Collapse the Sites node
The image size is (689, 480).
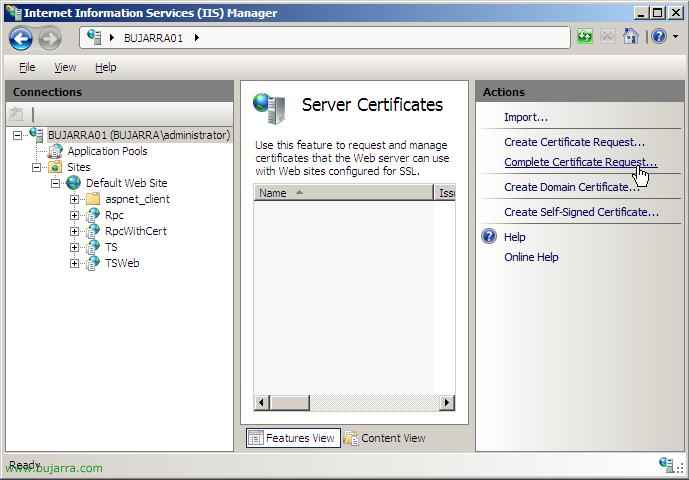pyautogui.click(x=36, y=167)
